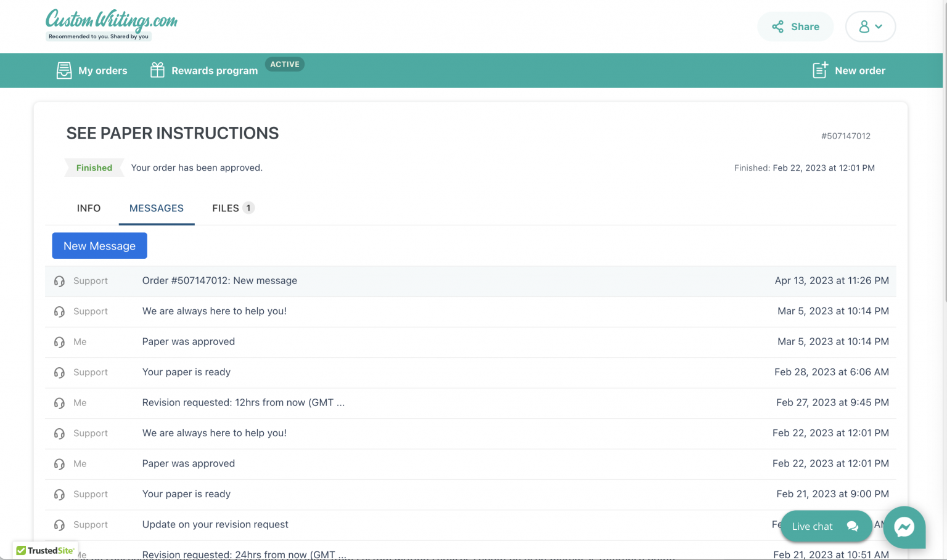Click the Rewards program gift icon
Viewport: 947px width, 560px height.
click(157, 70)
